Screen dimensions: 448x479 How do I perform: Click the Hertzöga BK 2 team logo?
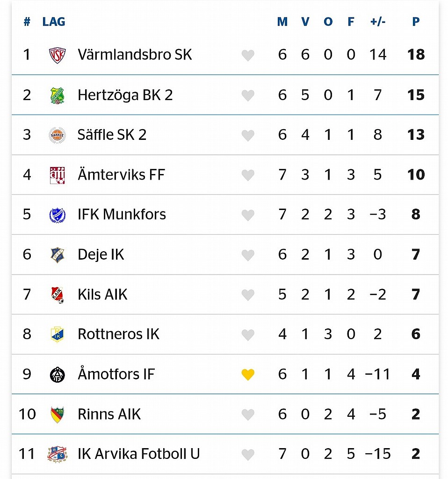tap(57, 95)
